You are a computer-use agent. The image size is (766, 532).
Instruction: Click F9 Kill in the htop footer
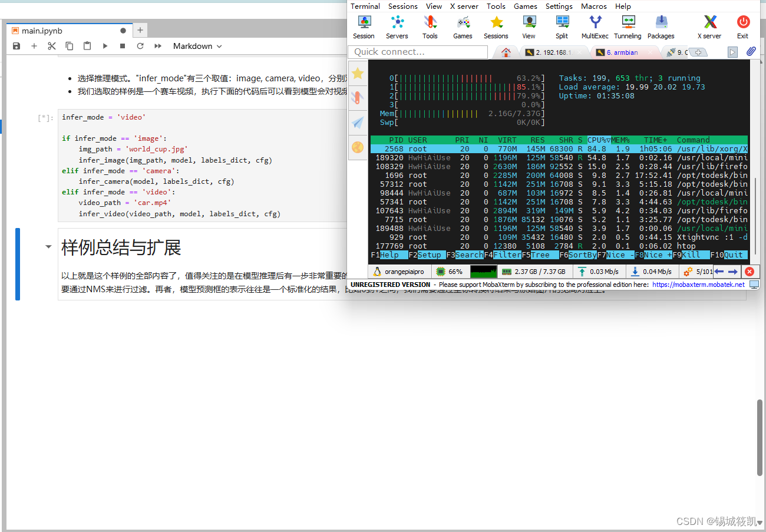click(x=691, y=255)
